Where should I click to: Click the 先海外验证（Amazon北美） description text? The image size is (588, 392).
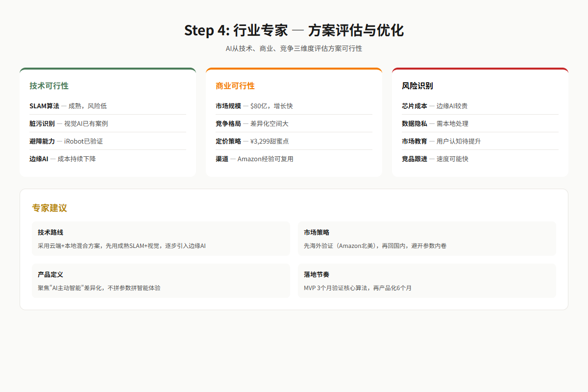[375, 245]
